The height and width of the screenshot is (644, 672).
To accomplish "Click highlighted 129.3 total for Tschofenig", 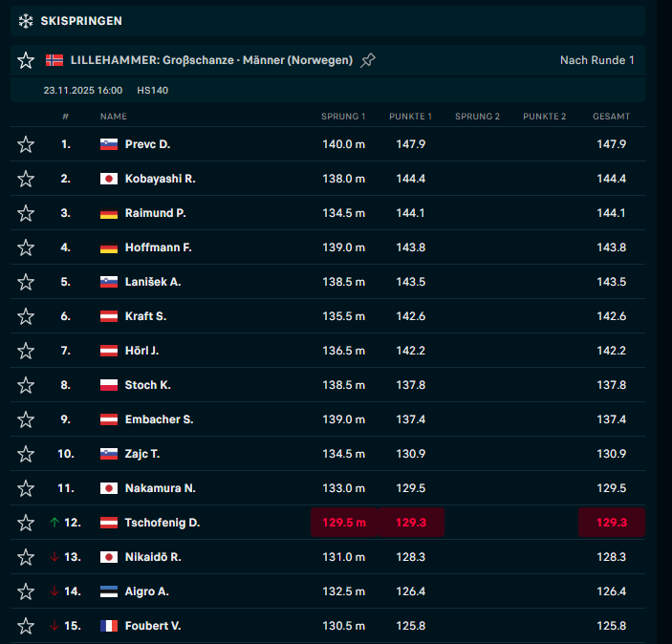I will 611,523.
